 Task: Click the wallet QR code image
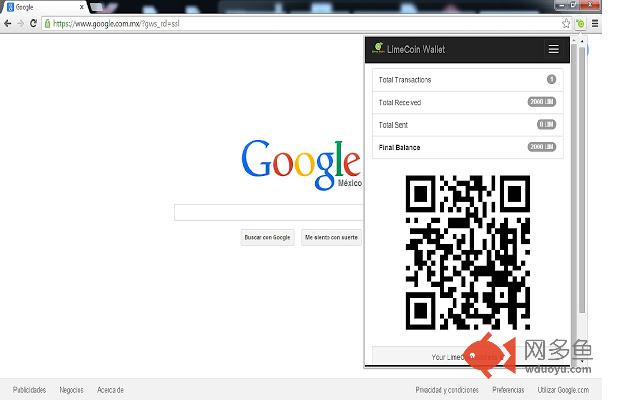(468, 252)
